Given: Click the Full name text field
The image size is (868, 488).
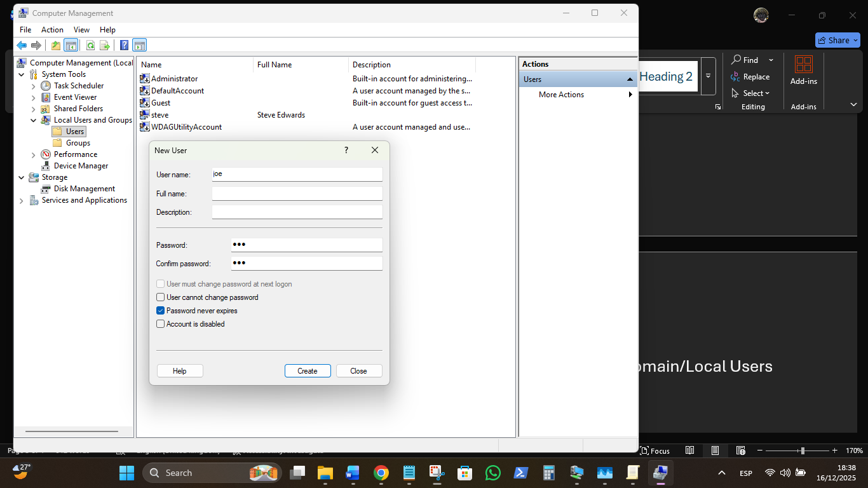Looking at the screenshot, I should [297, 193].
